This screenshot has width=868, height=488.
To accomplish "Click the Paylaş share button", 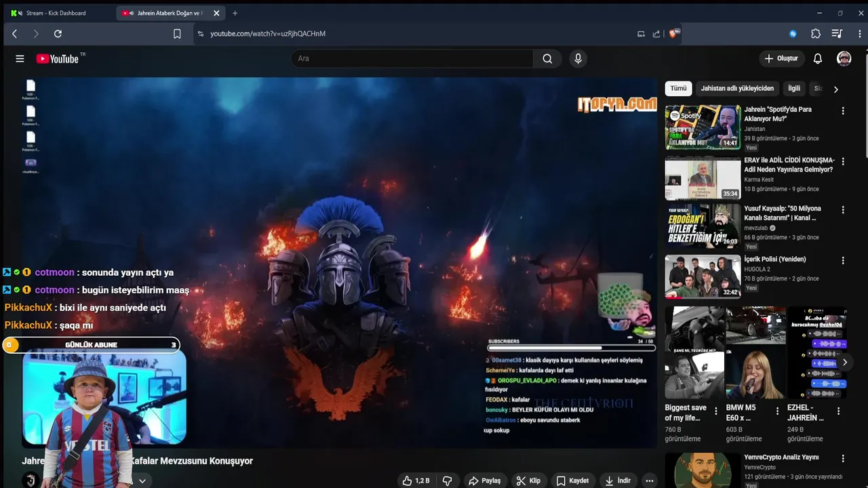I will (x=485, y=481).
